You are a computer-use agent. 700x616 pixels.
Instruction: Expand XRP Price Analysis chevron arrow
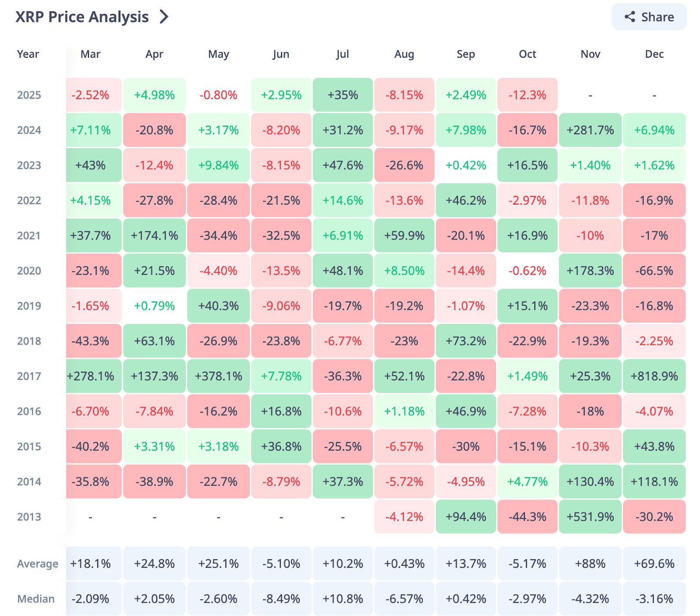164,17
